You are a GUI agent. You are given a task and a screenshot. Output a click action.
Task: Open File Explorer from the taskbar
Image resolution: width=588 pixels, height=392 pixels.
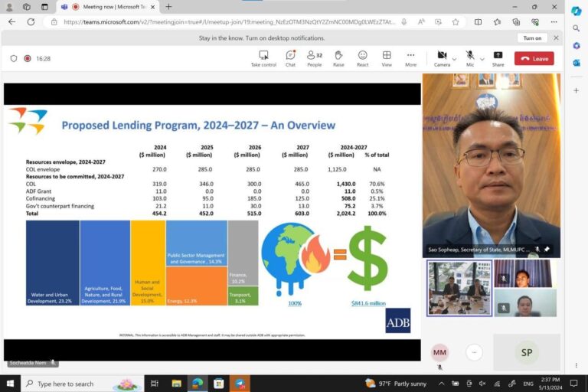coord(176,384)
